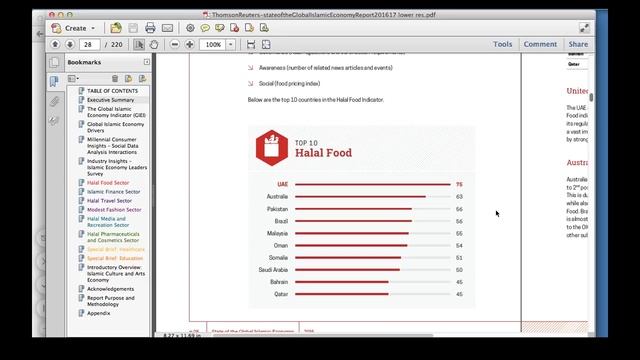Click the Halal Food chart heading
The image size is (640, 360).
(323, 153)
